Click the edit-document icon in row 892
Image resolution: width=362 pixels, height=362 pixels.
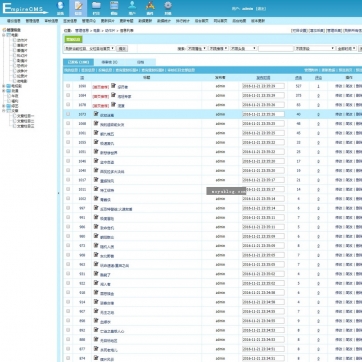pyautogui.click(x=96, y=330)
